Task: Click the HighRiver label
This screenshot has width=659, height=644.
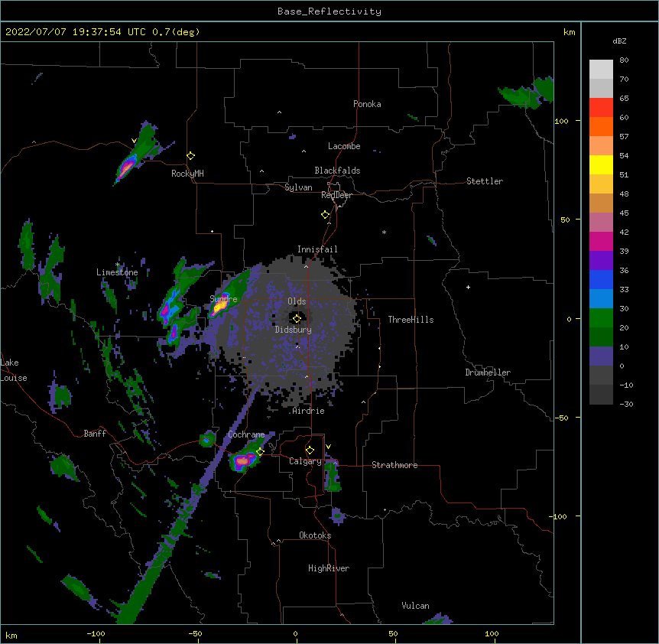Action: pos(329,568)
